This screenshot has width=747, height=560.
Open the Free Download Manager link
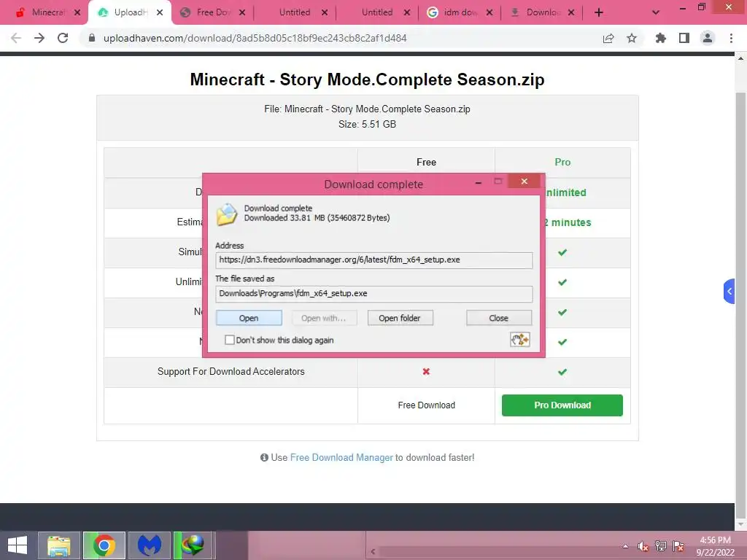[x=341, y=458]
